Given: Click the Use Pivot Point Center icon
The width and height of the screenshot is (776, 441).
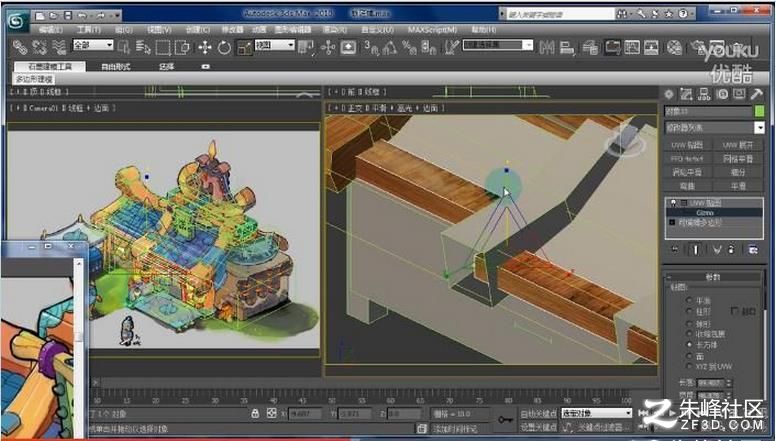Looking at the screenshot, I should click(306, 48).
